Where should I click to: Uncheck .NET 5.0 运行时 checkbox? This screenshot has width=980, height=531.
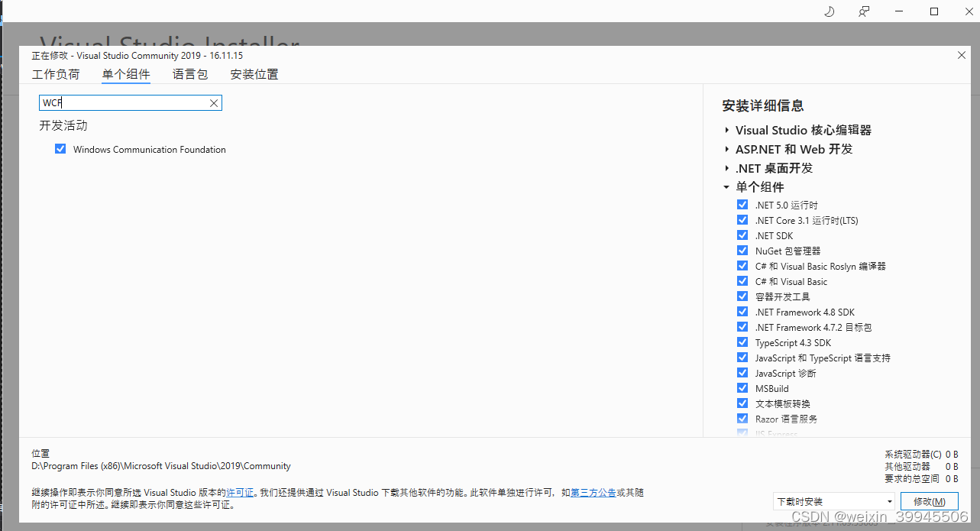(742, 205)
